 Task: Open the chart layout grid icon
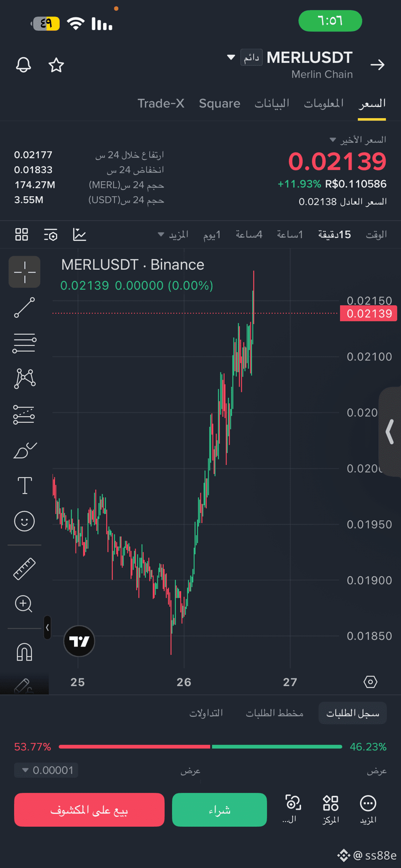tap(22, 235)
